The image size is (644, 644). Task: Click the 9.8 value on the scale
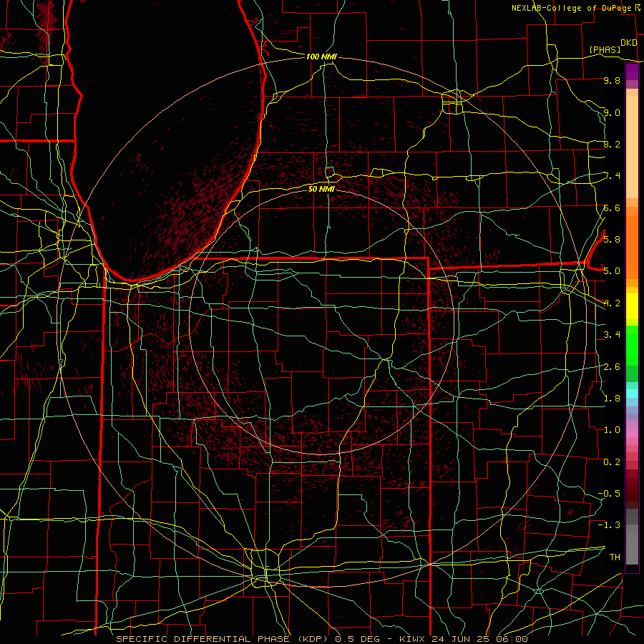pyautogui.click(x=612, y=80)
